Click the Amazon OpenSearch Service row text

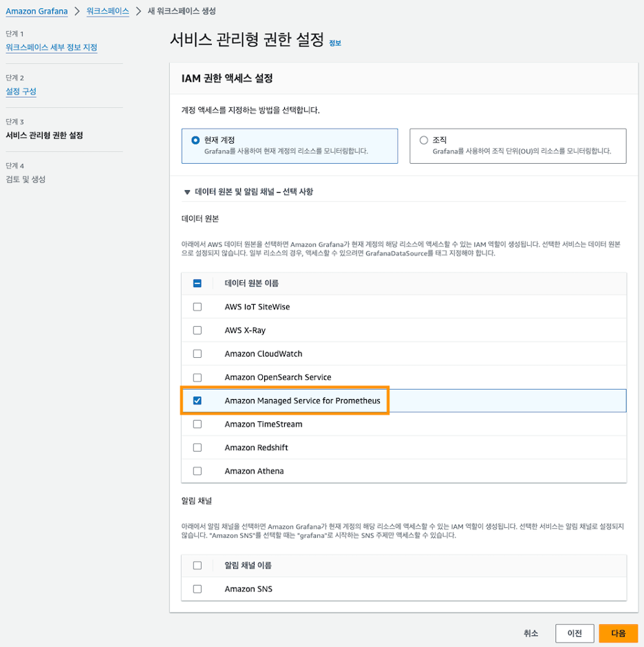coord(278,377)
